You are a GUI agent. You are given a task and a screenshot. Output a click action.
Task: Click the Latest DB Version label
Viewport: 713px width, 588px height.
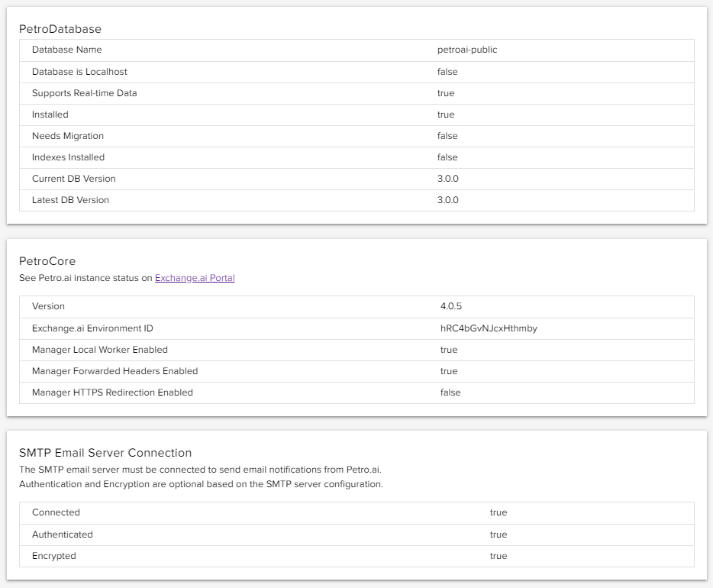[70, 200]
